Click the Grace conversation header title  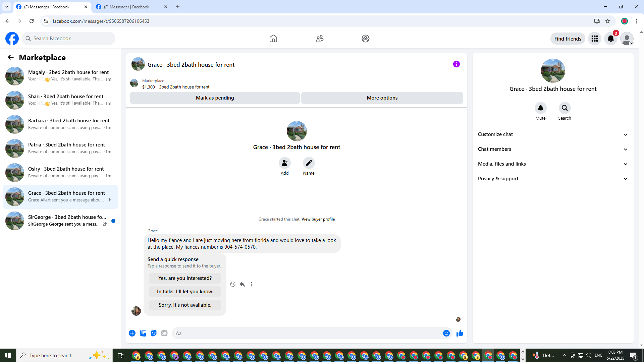[x=191, y=65]
